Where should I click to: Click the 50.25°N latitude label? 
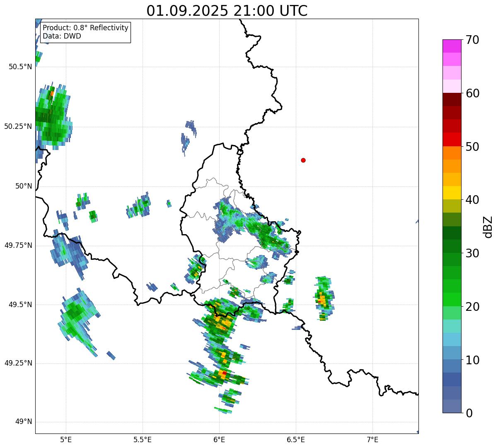(x=18, y=126)
